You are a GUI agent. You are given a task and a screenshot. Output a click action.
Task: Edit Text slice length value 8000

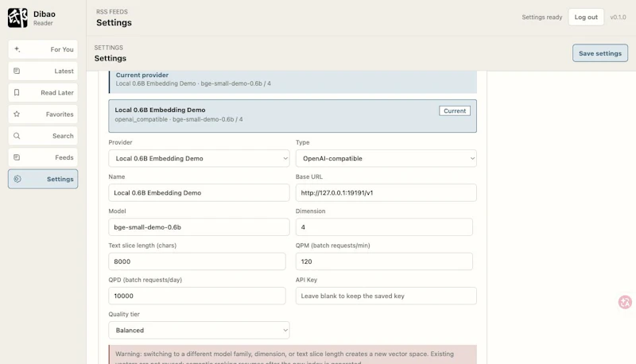196,261
